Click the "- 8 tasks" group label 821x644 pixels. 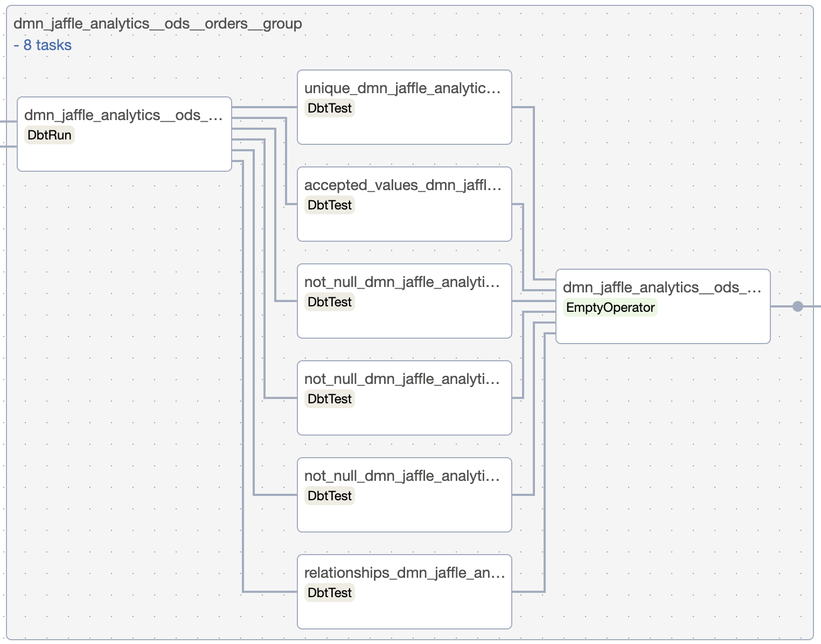[x=43, y=45]
